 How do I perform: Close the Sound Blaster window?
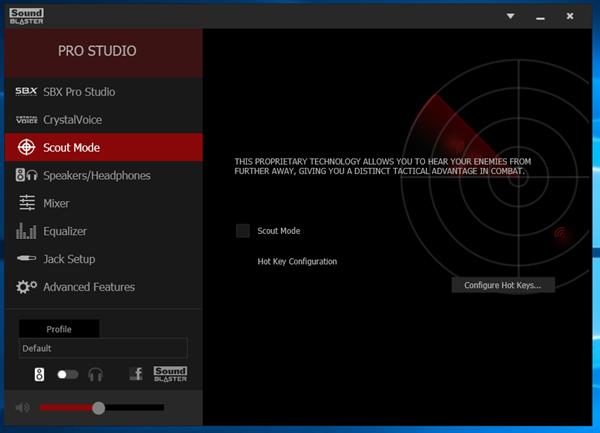tap(570, 16)
